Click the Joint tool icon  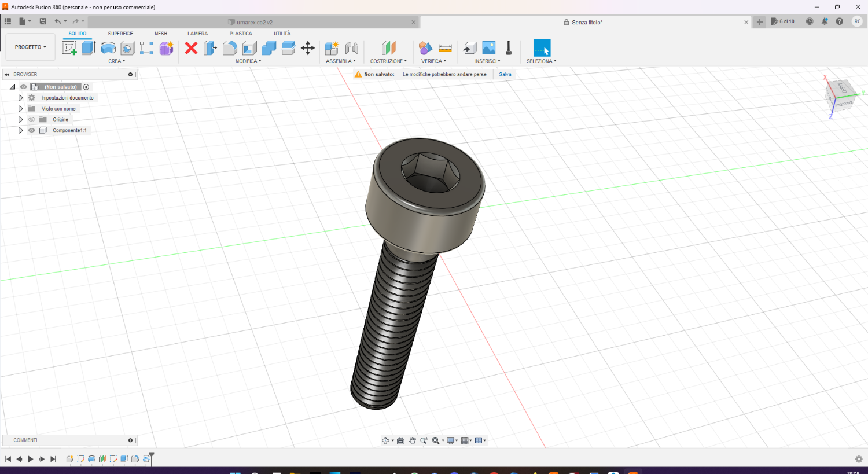click(352, 48)
